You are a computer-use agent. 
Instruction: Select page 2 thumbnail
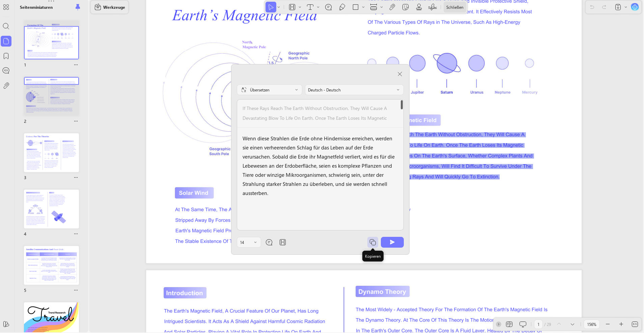[x=51, y=96]
